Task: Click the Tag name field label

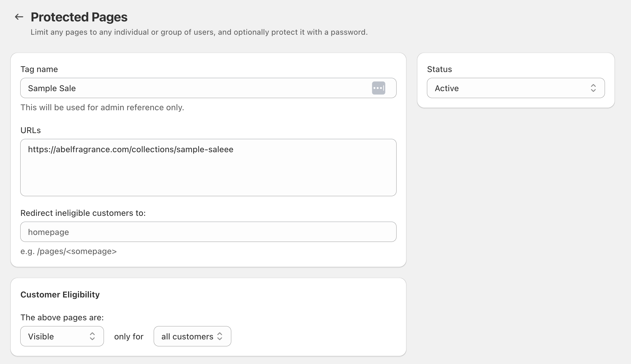Action: (x=39, y=69)
